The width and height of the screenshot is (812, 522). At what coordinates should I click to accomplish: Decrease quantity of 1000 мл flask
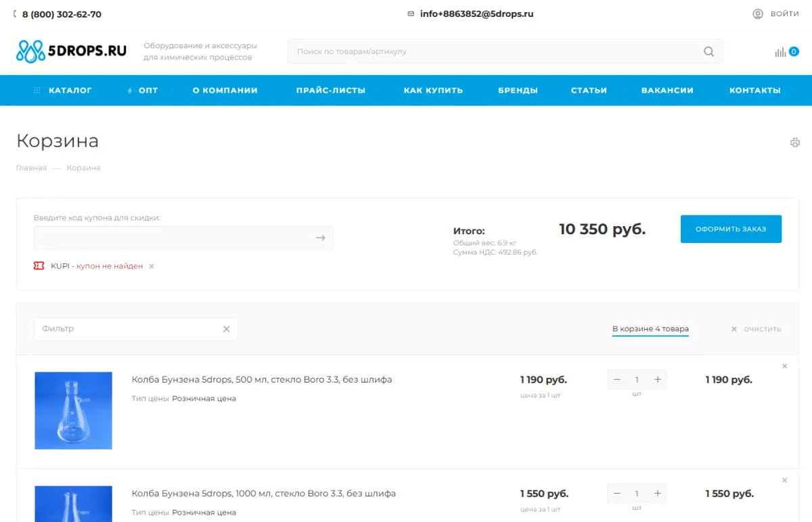click(617, 494)
